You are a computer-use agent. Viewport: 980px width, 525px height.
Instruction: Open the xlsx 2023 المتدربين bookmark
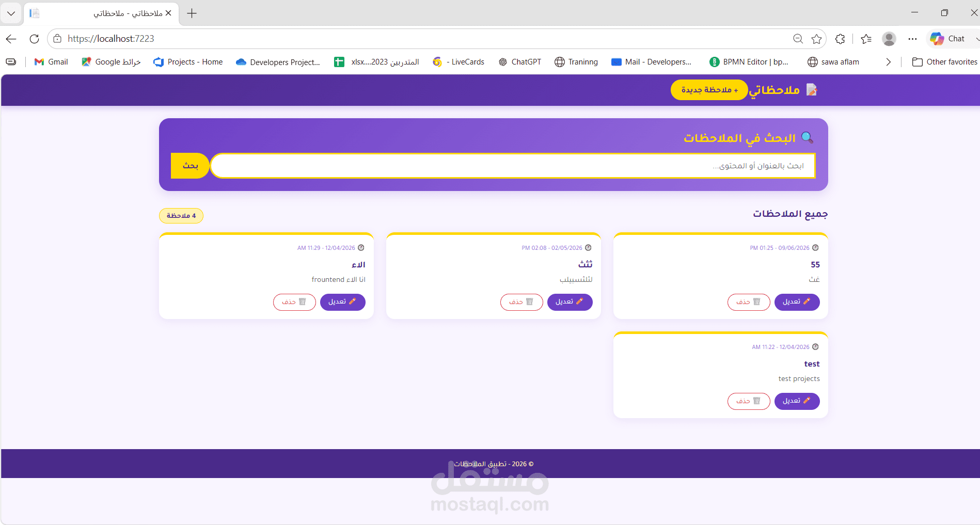pos(376,62)
